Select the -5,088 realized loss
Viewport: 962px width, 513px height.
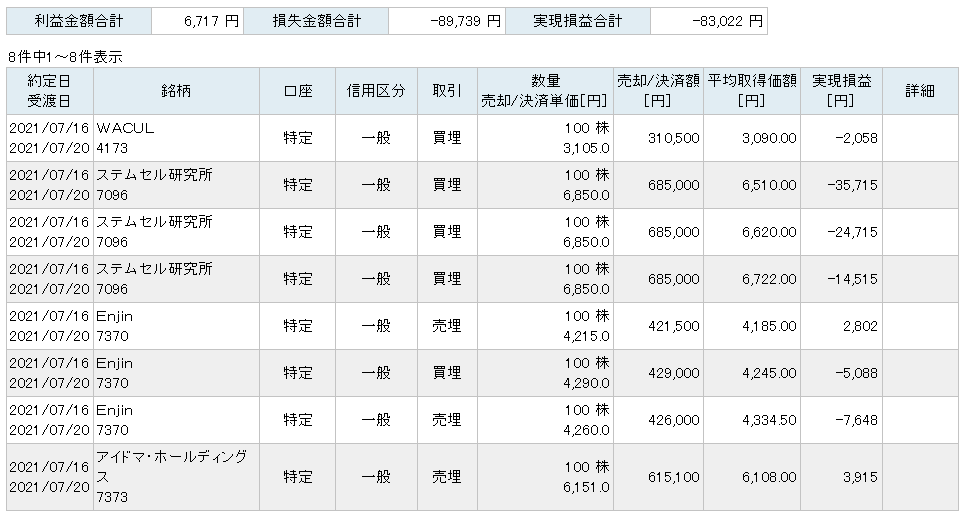(856, 373)
